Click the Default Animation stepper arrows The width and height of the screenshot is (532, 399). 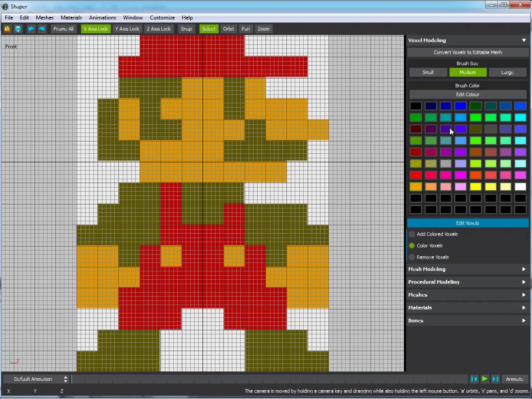[65, 379]
